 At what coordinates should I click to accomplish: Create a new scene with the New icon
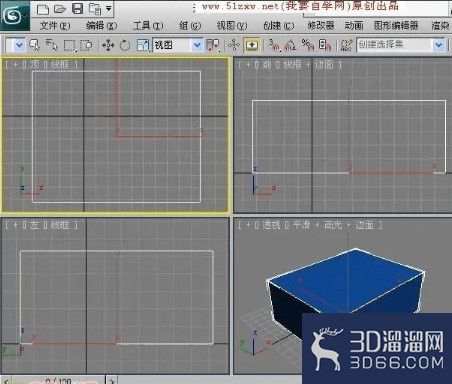(x=43, y=9)
